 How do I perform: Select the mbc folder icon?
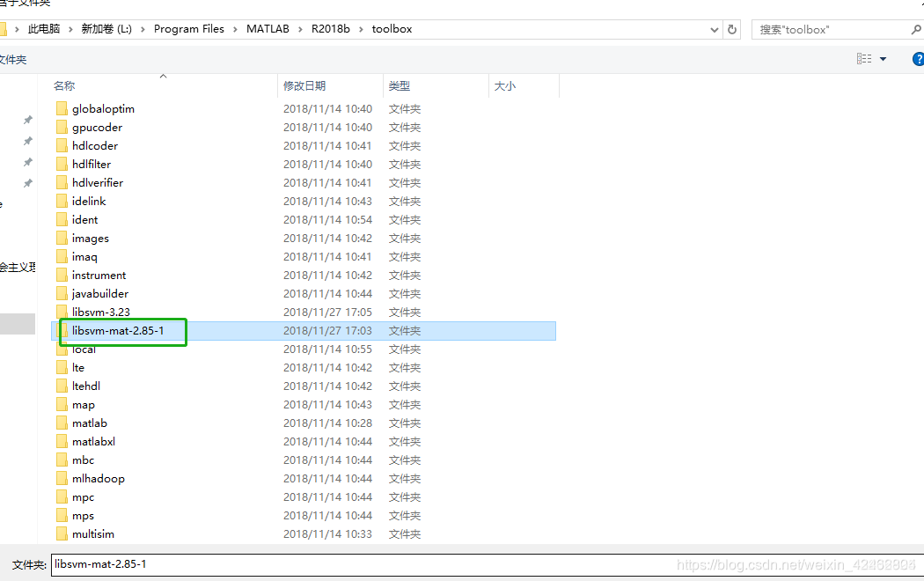tap(62, 460)
